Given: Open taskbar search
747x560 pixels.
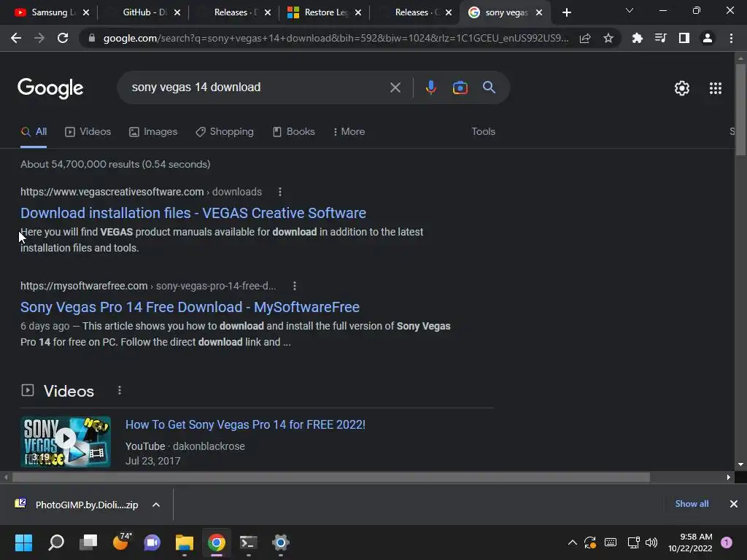Looking at the screenshot, I should point(56,542).
